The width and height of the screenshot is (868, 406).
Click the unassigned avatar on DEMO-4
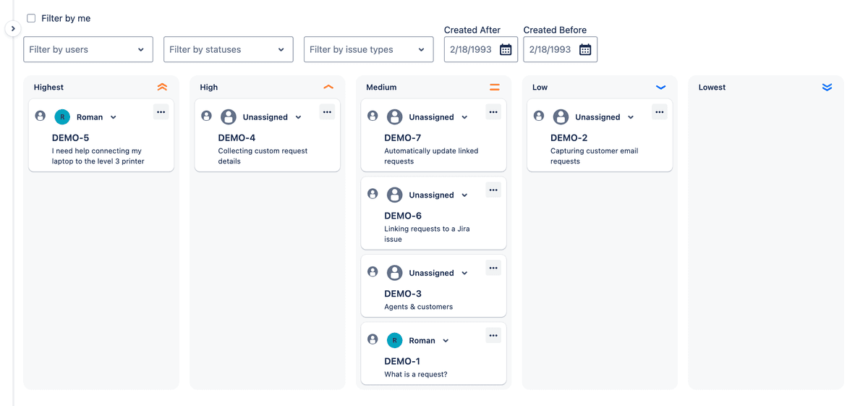click(x=229, y=117)
